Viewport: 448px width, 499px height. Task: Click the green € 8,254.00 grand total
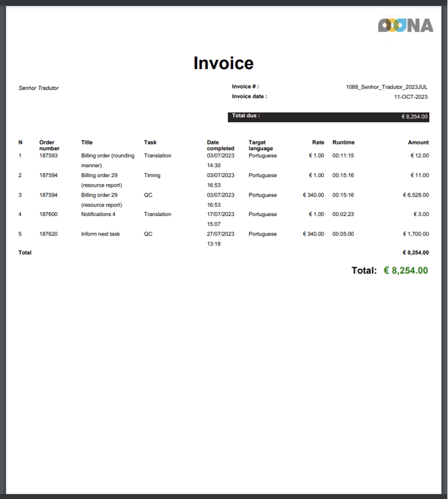point(405,270)
